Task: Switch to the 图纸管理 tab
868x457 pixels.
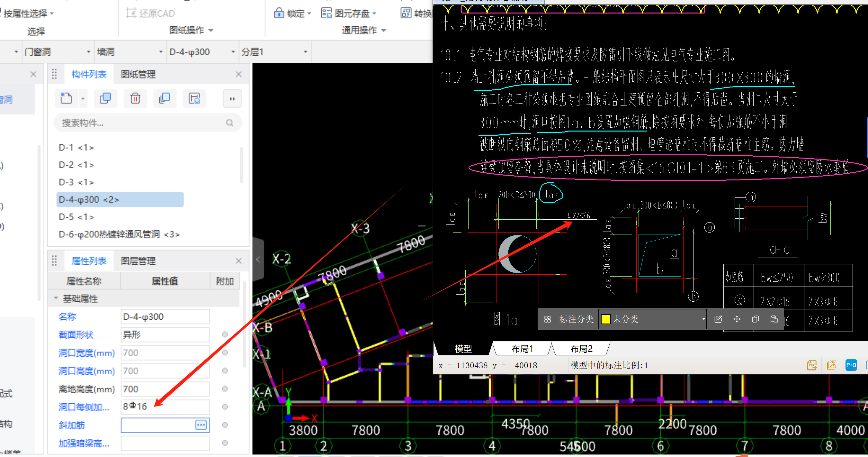Action: (138, 74)
